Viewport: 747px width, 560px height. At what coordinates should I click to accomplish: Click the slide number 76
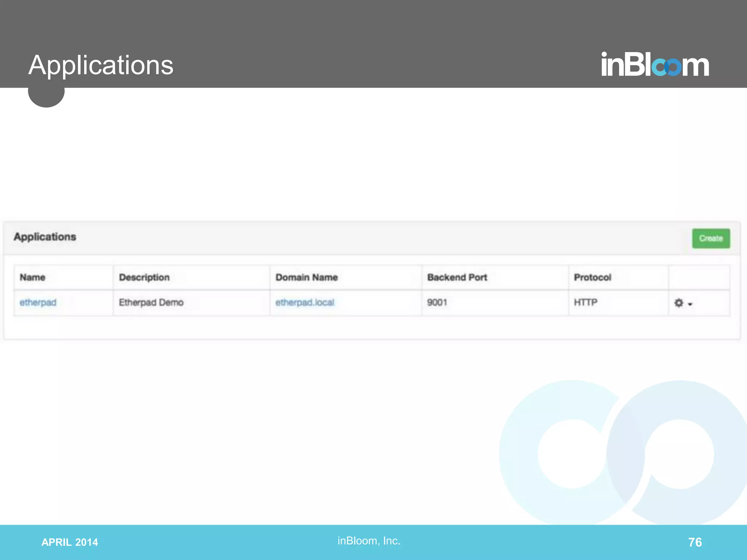pos(695,542)
